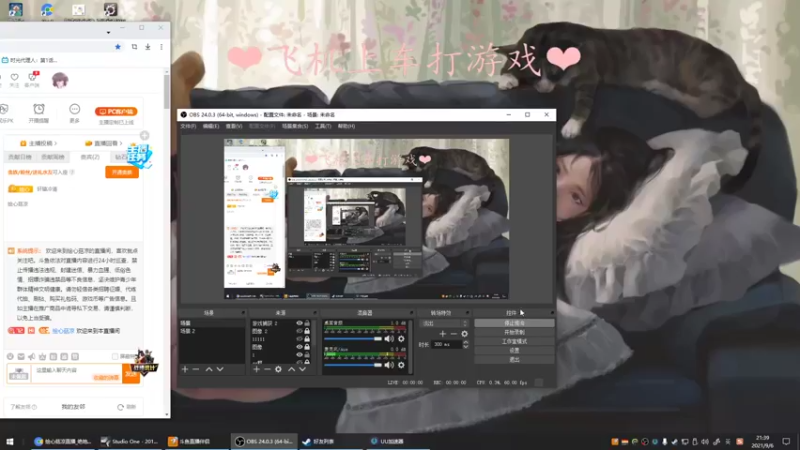
Task: Open the three-dots More icon in Douyu panel
Action: 74,109
